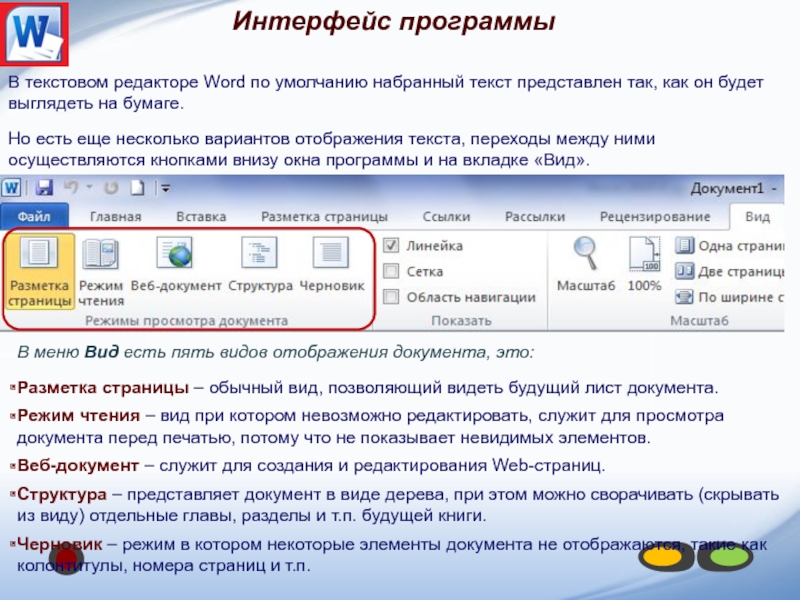Click the New document icon in quick access toolbar
The height and width of the screenshot is (600, 800).
137,188
